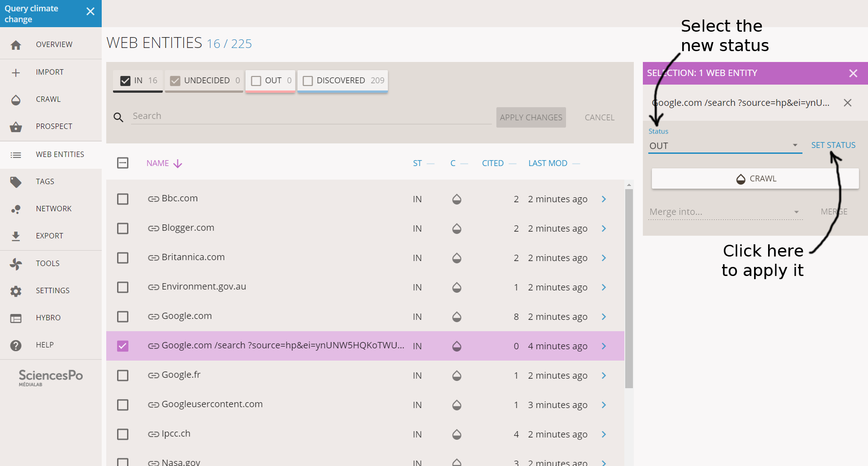Close the Selection panel
868x466 pixels.
click(853, 73)
